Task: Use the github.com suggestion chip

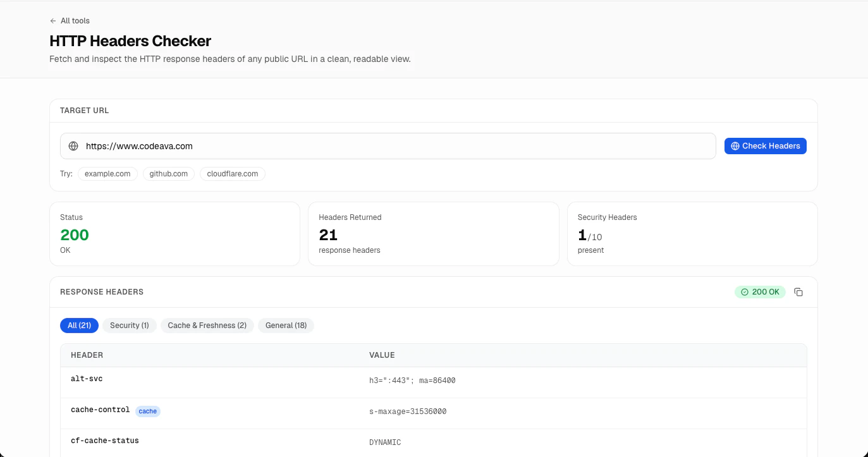Action: [168, 173]
